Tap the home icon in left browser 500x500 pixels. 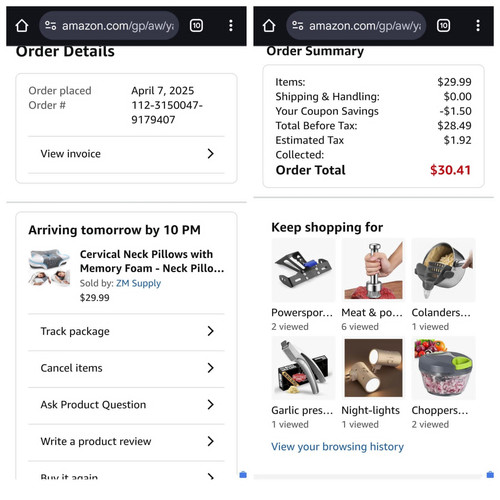22,26
